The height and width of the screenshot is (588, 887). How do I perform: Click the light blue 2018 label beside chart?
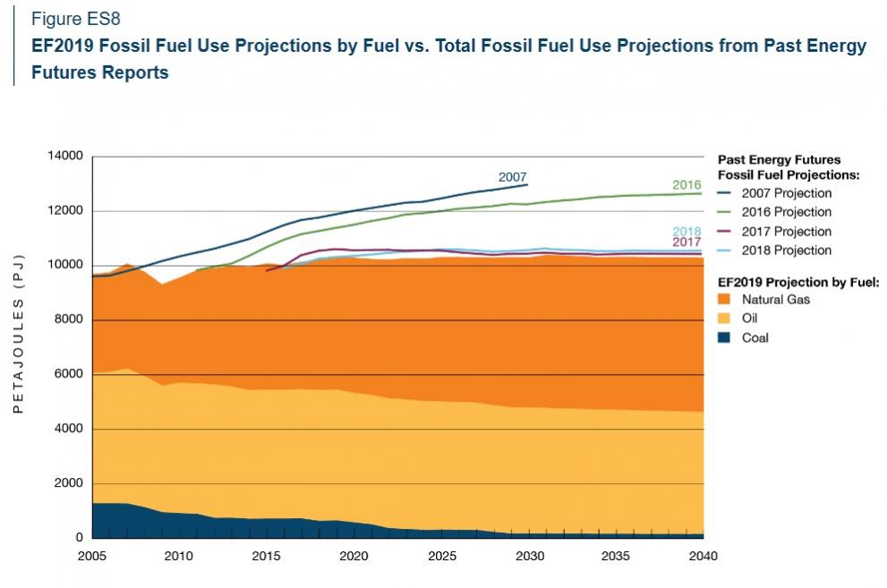686,232
